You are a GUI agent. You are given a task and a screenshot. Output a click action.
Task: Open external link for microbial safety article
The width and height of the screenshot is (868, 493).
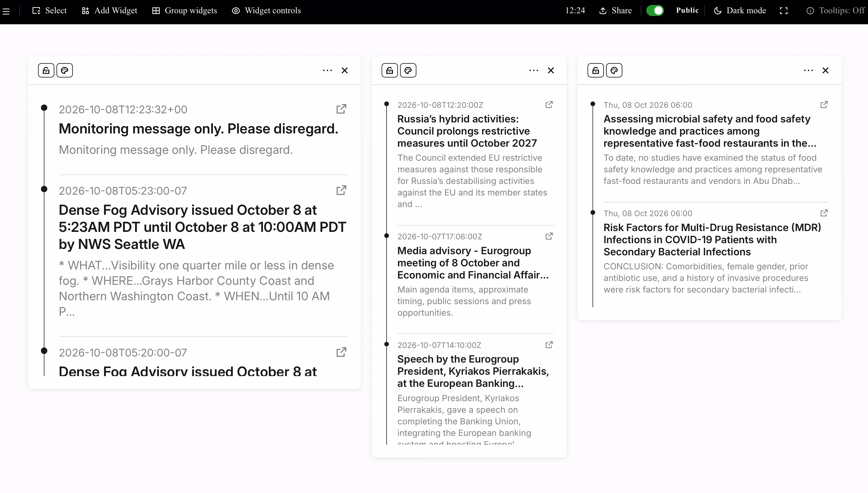tap(824, 105)
